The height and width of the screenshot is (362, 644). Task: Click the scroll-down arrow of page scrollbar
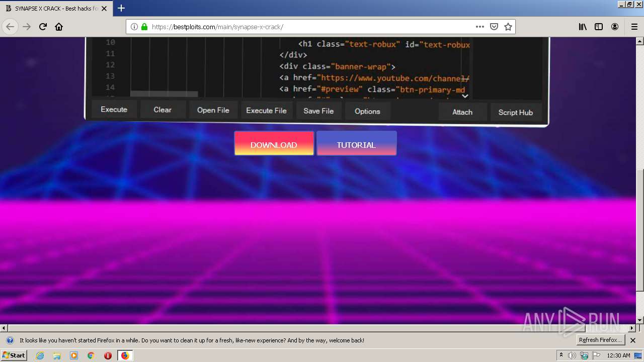639,320
